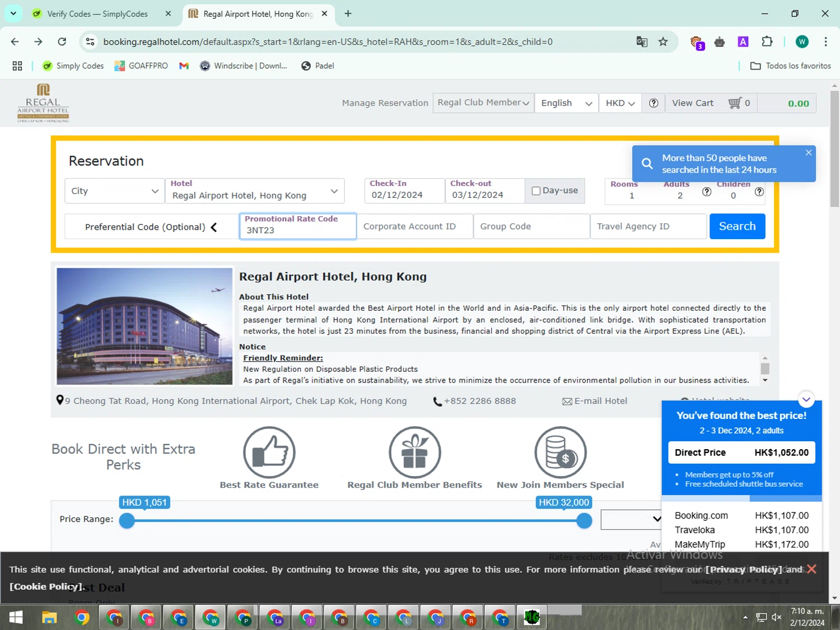Open the apps grid in bookmarks bar
The width and height of the screenshot is (840, 630).
pyautogui.click(x=17, y=66)
